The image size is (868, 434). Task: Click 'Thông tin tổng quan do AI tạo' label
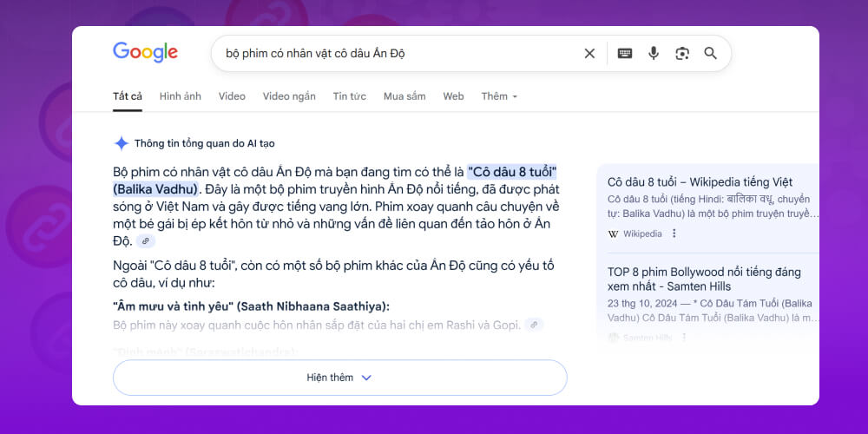204,143
